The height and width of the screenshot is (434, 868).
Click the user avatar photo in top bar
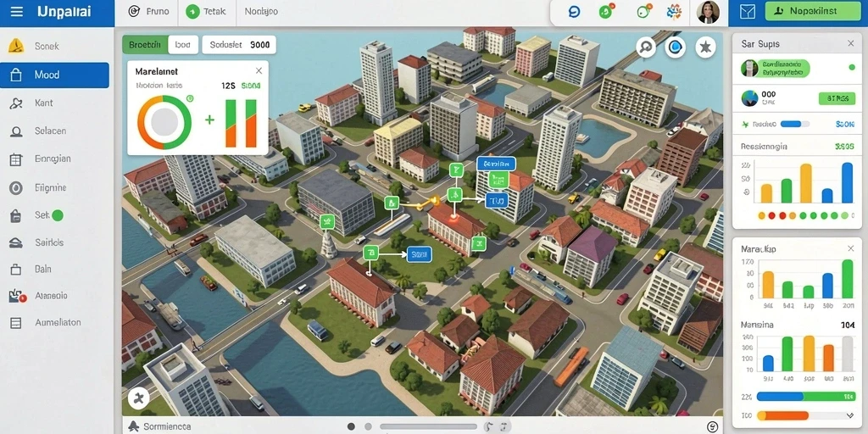click(x=708, y=12)
